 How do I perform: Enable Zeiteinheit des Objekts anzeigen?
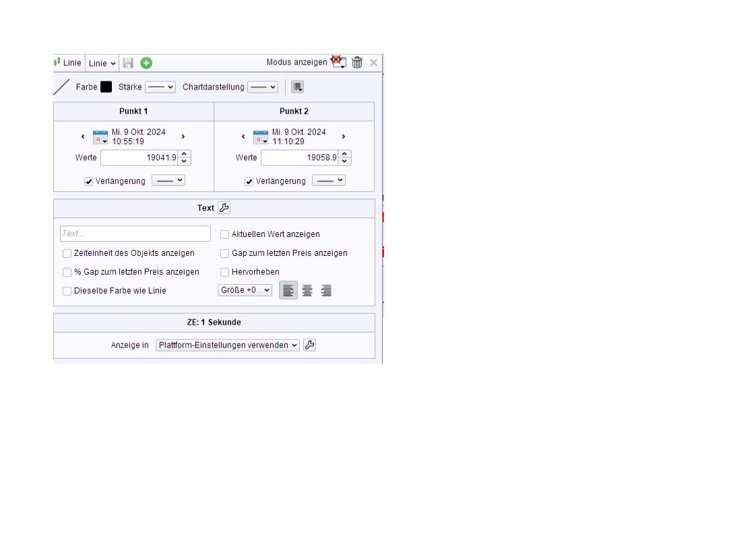coord(67,253)
